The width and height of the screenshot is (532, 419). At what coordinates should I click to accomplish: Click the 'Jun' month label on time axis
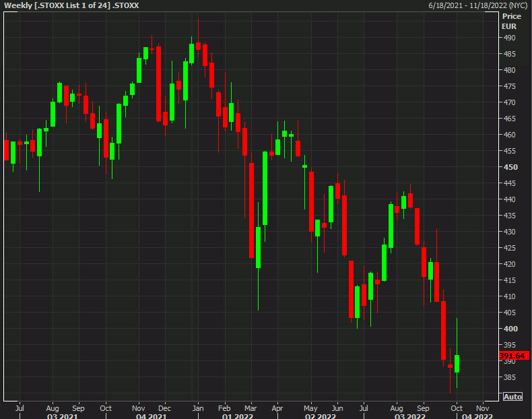coord(337,408)
